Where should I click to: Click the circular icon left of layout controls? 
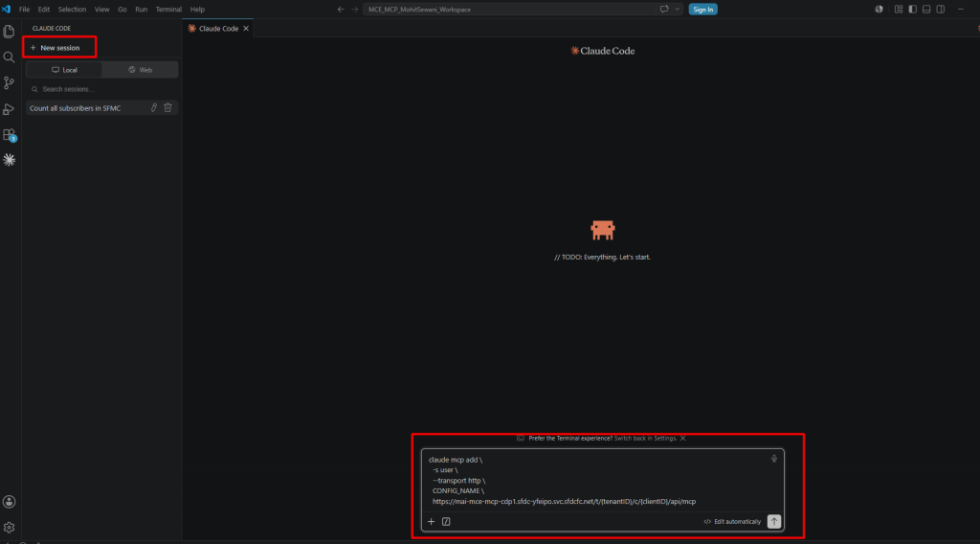pos(879,10)
